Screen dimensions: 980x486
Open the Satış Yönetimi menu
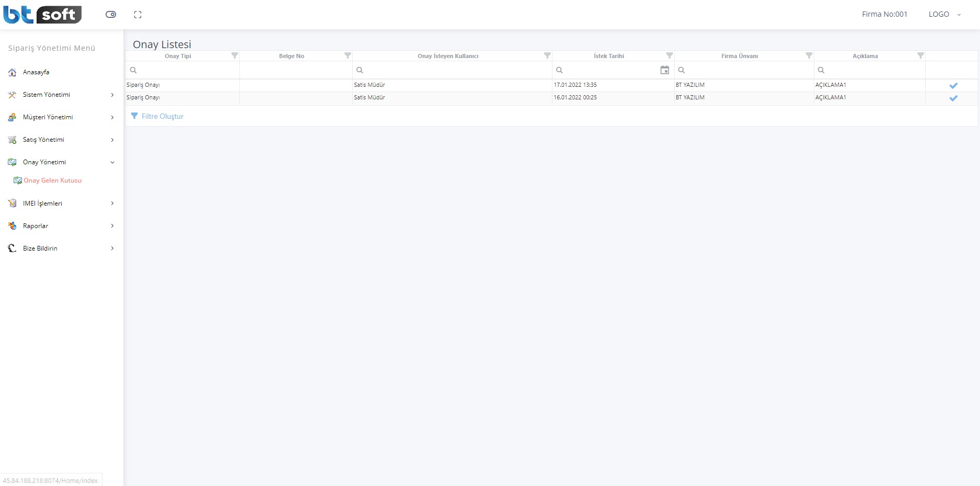44,140
